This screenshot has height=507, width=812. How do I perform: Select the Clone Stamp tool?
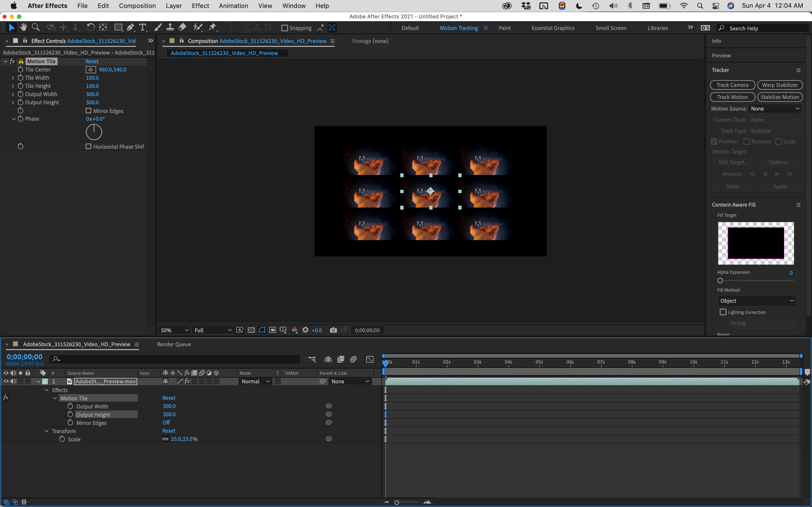point(170,28)
